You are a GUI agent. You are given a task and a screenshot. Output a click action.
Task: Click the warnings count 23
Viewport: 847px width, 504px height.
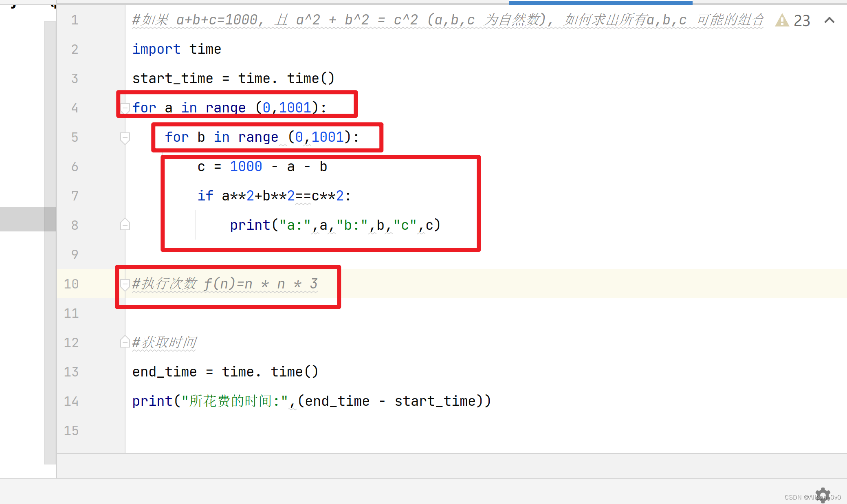pos(802,20)
